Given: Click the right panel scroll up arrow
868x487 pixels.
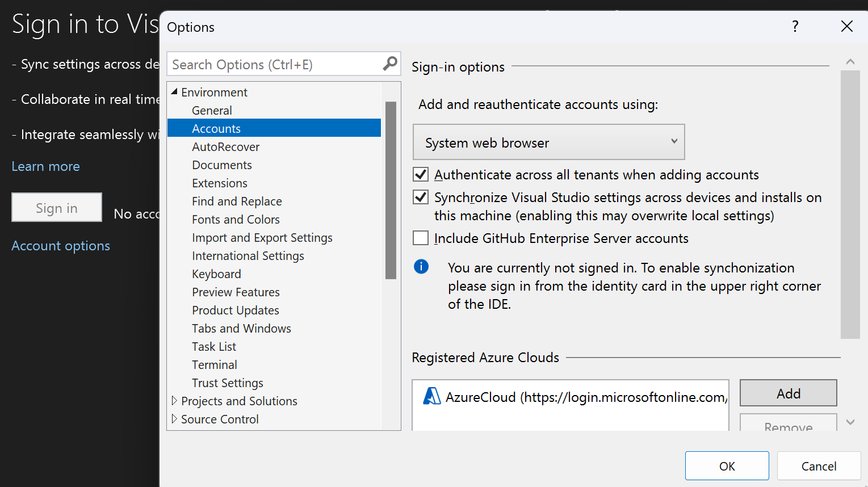Looking at the screenshot, I should [850, 61].
